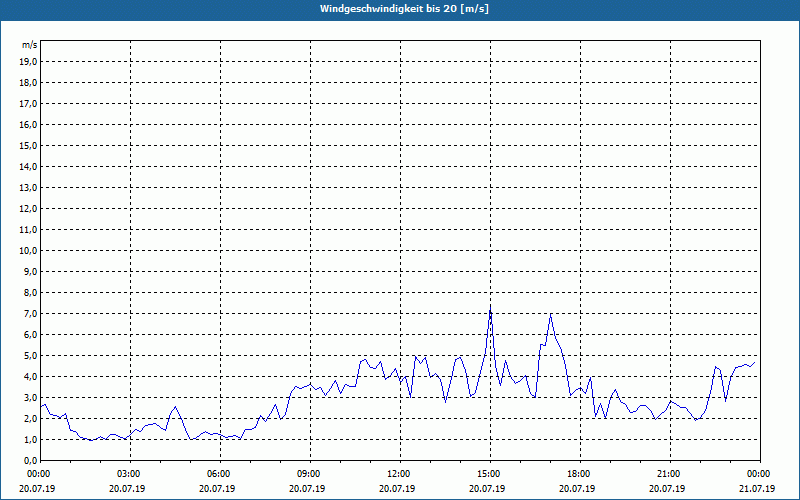Viewport: 800px width, 500px height.
Task: Click the '10,0' y-axis label
Action: [x=28, y=251]
